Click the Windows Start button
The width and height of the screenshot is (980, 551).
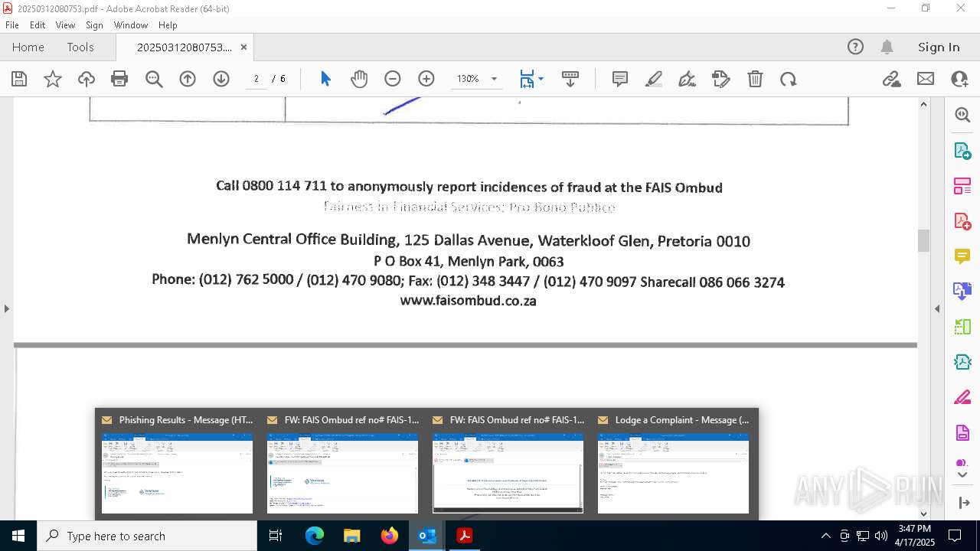pyautogui.click(x=18, y=536)
